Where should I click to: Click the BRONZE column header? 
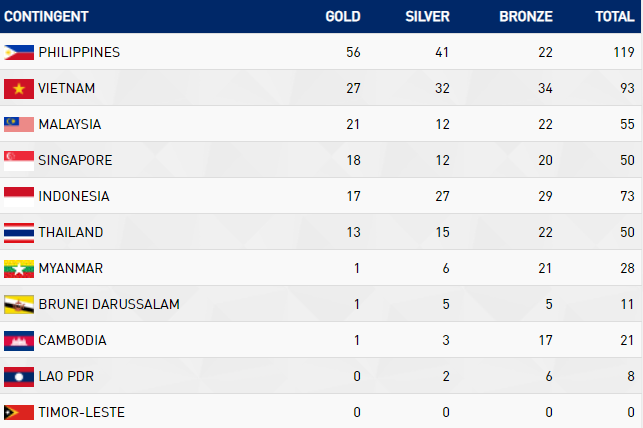(x=525, y=17)
